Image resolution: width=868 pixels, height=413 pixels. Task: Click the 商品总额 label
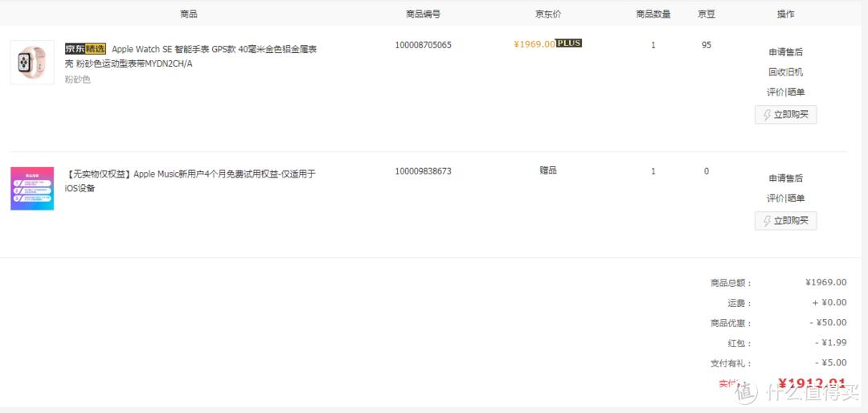[x=731, y=283]
